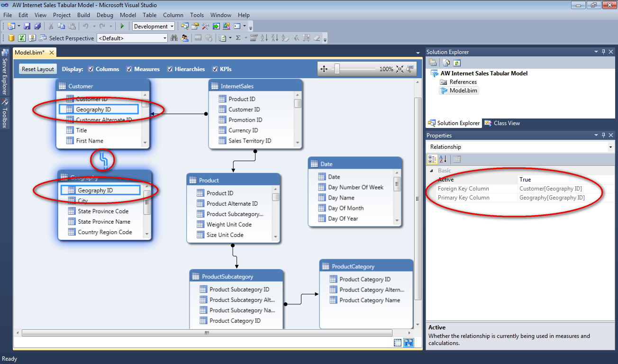Screen dimensions: 618x364
Task: Toggle the KPIs display checkbox
Action: [215, 69]
